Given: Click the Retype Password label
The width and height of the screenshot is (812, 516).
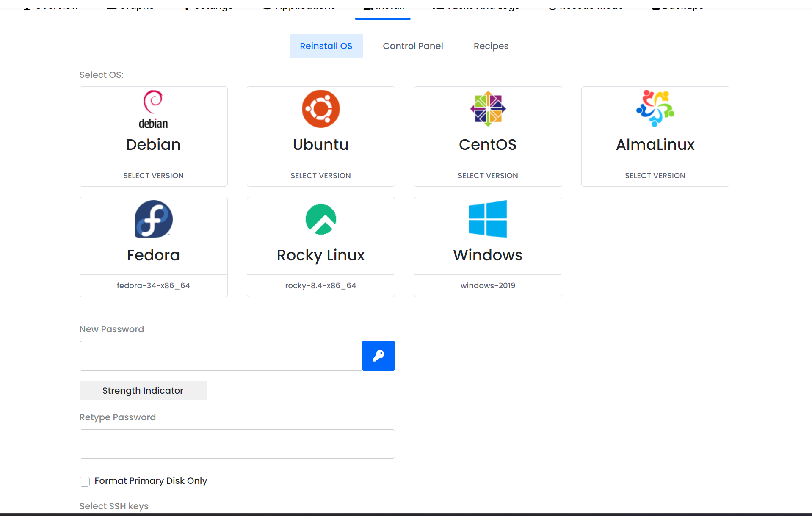Looking at the screenshot, I should pyautogui.click(x=118, y=417).
